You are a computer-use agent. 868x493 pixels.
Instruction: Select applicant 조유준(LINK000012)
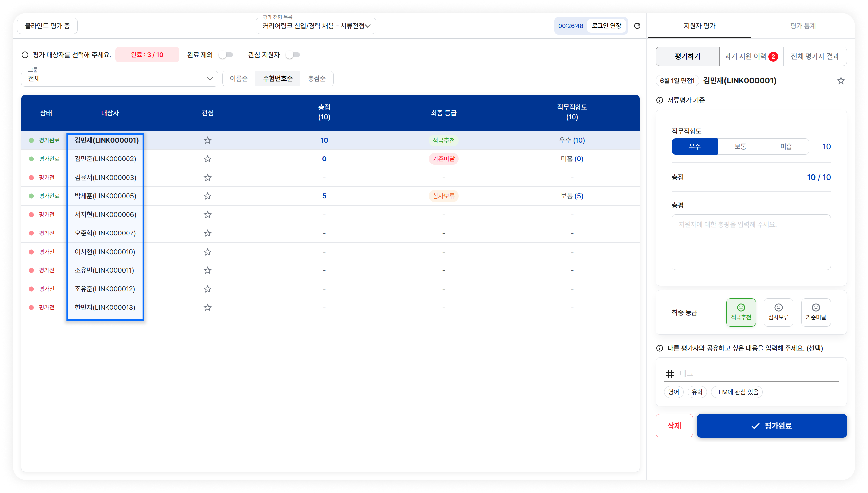[105, 289]
